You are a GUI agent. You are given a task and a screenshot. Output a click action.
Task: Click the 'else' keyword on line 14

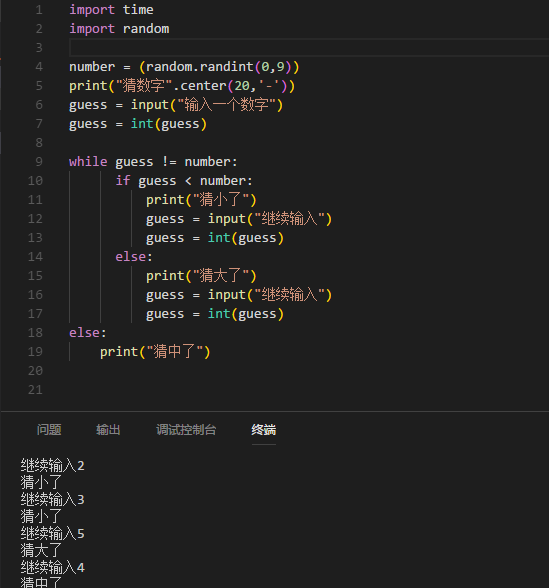pos(130,257)
